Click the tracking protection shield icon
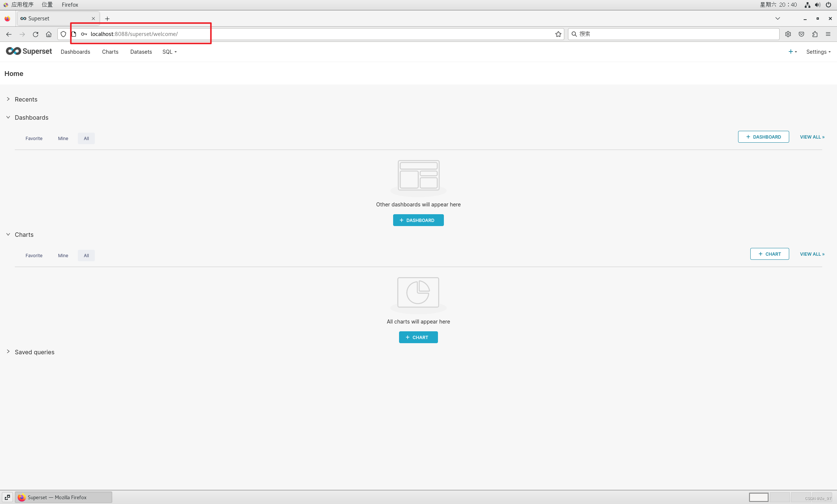 (x=63, y=34)
